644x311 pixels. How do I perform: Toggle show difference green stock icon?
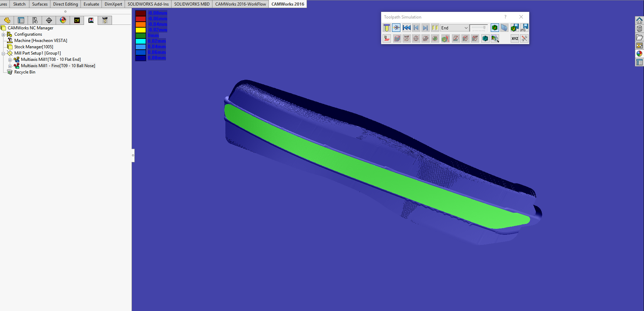pyautogui.click(x=495, y=28)
